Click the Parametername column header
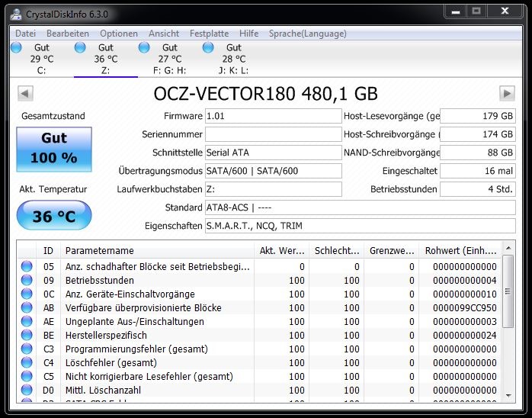This screenshot has height=418, width=532. point(157,251)
